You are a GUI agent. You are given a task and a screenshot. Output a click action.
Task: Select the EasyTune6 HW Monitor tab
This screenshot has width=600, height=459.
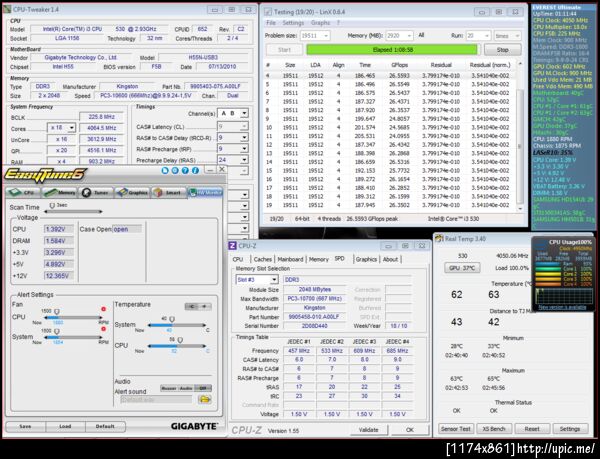click(x=205, y=192)
